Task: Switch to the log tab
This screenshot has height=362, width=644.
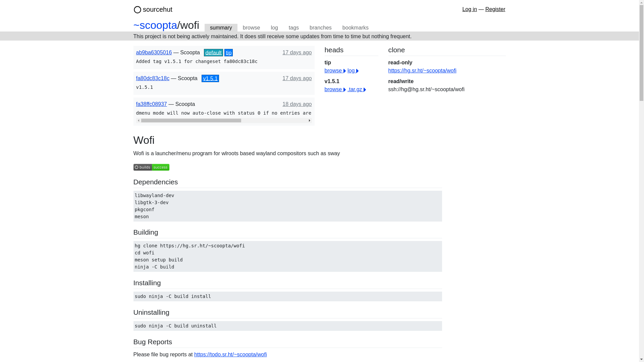Action: (x=274, y=28)
